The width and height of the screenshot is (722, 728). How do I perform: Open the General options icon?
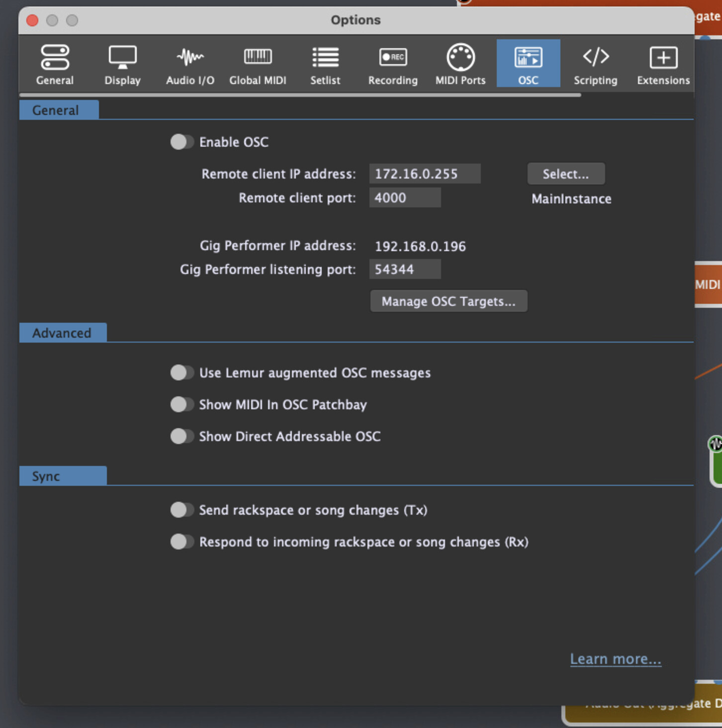(x=55, y=58)
